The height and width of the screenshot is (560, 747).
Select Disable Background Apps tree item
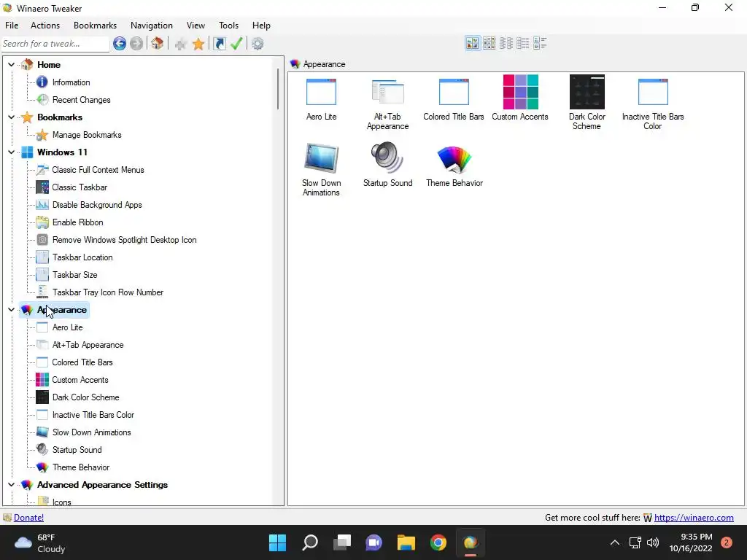point(97,205)
